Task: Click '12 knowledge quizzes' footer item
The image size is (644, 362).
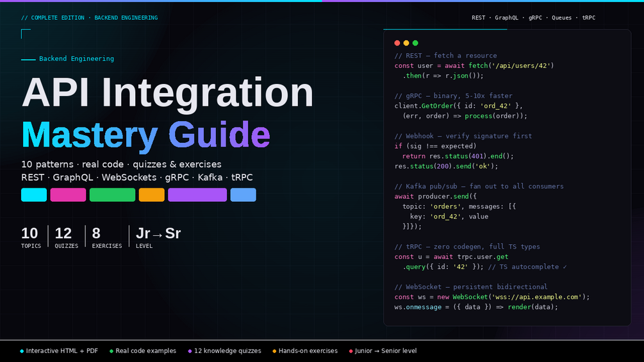Action: tap(224, 351)
